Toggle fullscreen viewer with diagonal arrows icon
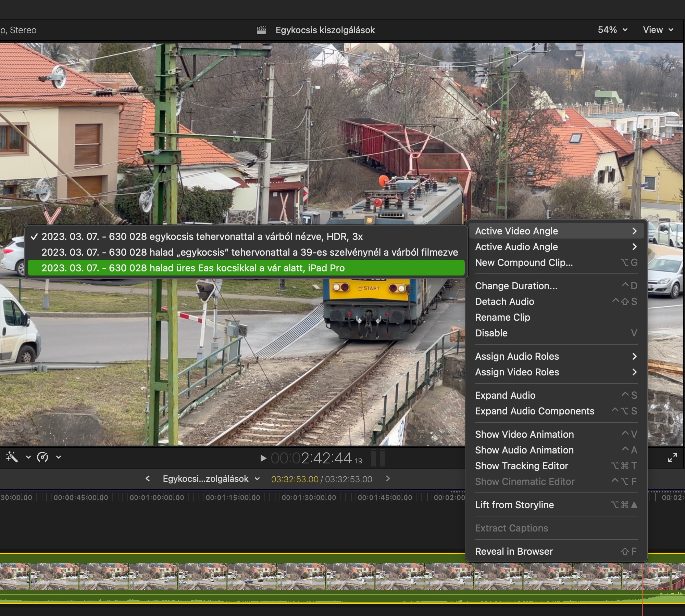Screen dimensions: 685x616 click(x=672, y=458)
